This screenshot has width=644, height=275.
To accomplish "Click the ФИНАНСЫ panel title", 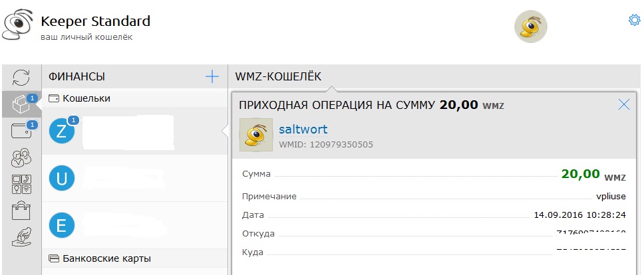I will click(77, 76).
